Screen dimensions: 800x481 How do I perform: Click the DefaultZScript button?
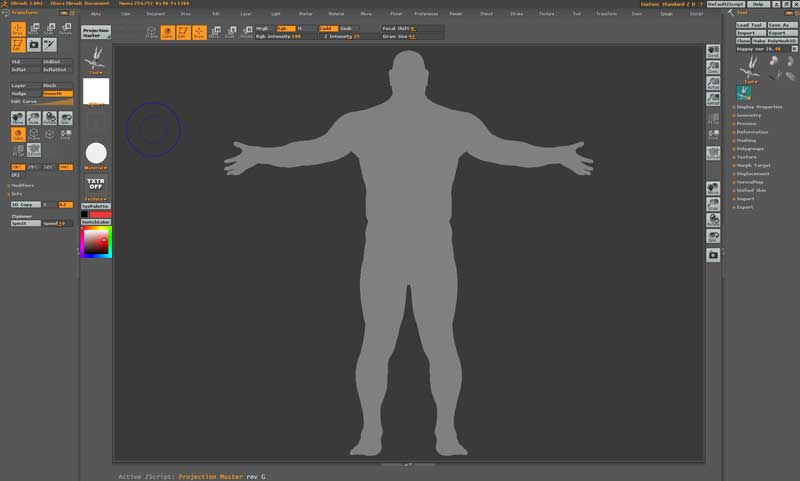(726, 4)
